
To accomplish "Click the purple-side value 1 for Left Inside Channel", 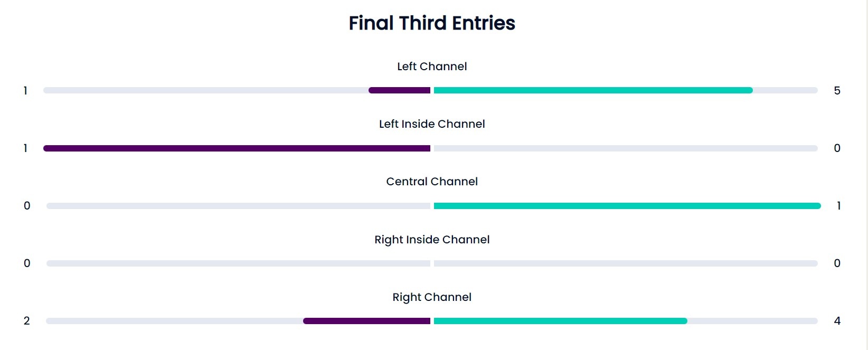I will coord(25,148).
